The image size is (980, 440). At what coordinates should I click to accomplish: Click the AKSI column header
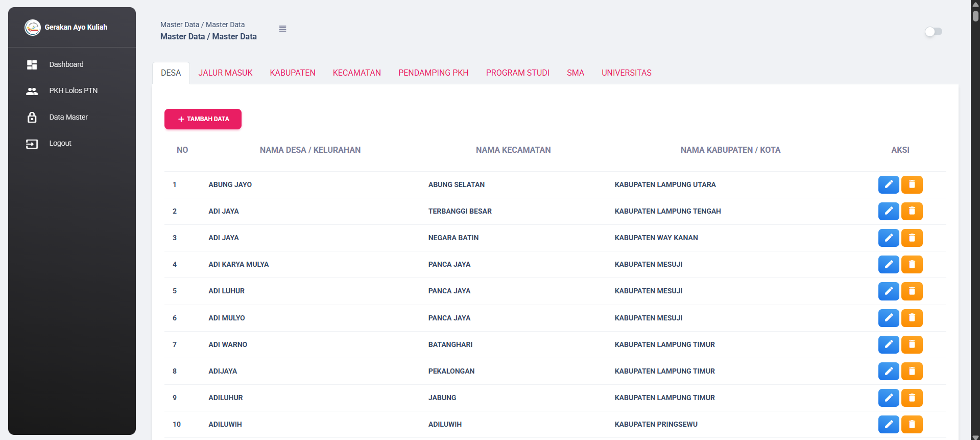pyautogui.click(x=900, y=150)
